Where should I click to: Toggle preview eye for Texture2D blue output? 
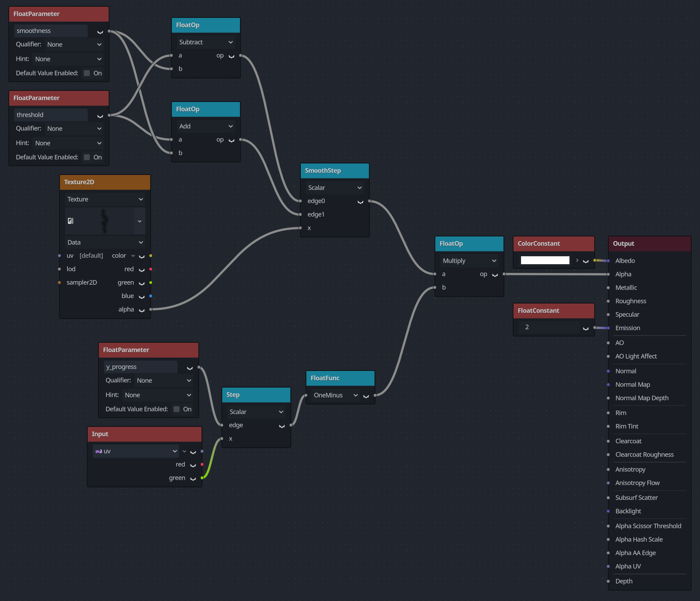[x=142, y=297]
